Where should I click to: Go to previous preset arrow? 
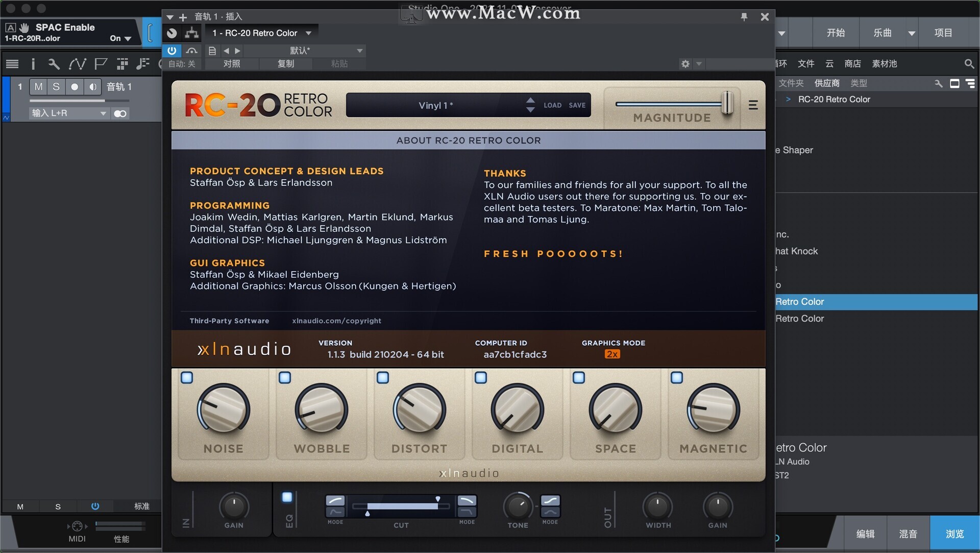tap(226, 51)
